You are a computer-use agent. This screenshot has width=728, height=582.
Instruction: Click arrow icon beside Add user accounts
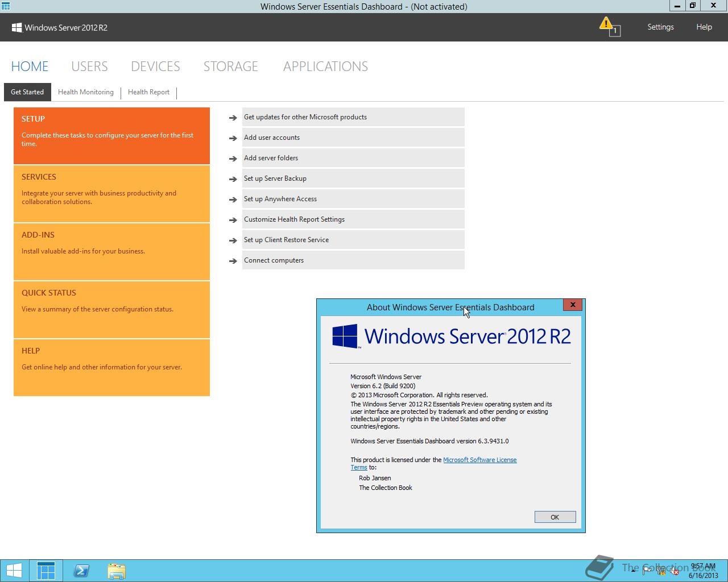click(x=233, y=138)
